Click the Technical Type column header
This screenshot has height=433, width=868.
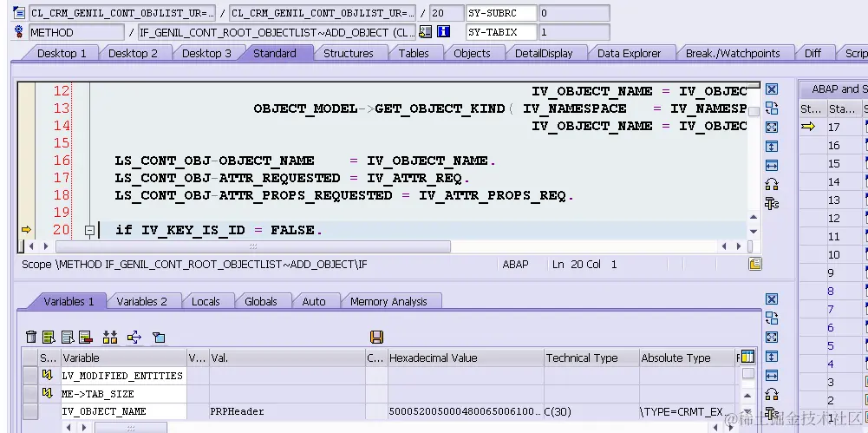[x=591, y=358]
